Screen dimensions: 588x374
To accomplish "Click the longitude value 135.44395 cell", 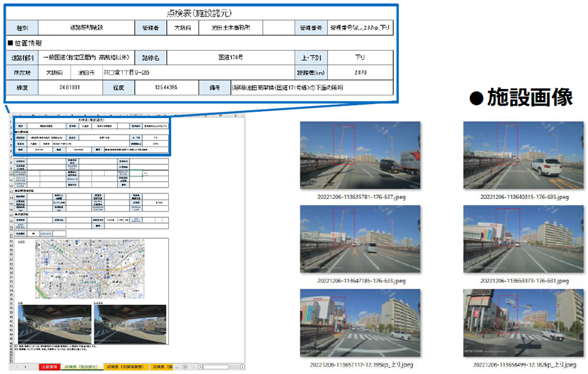I will click(166, 88).
